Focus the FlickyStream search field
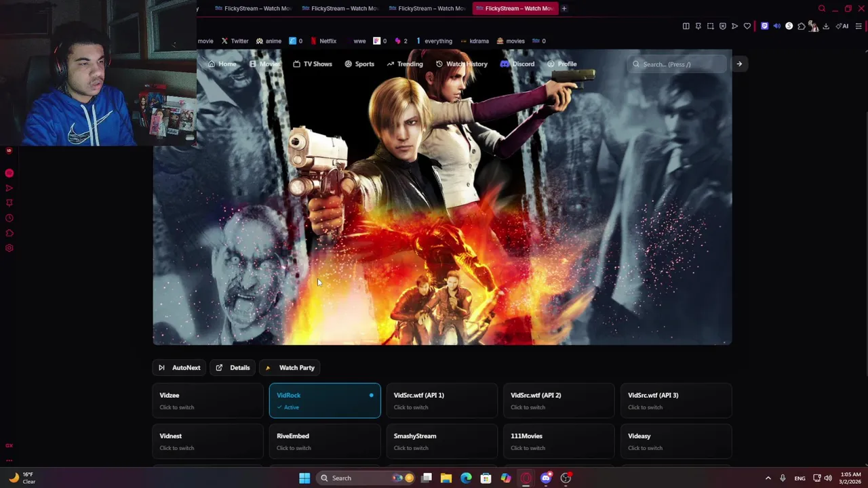This screenshot has width=868, height=488. 677,64
